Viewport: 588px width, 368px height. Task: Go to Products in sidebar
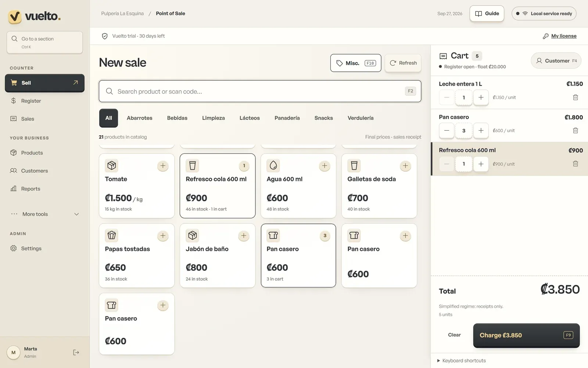44,153
